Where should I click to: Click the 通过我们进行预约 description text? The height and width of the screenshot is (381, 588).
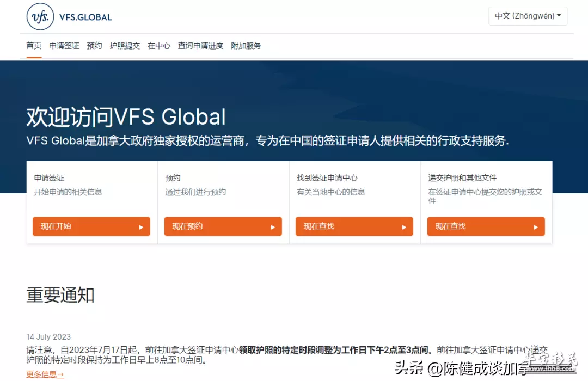[196, 192]
